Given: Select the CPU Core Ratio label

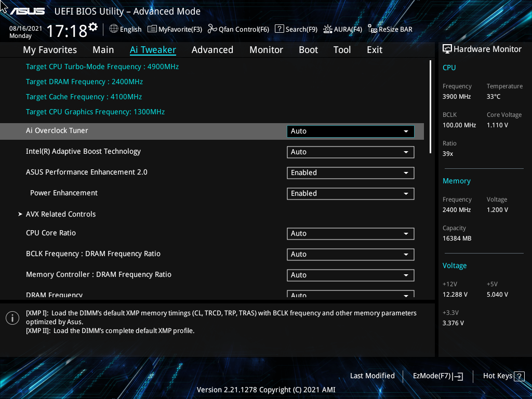Looking at the screenshot, I should pos(51,233).
